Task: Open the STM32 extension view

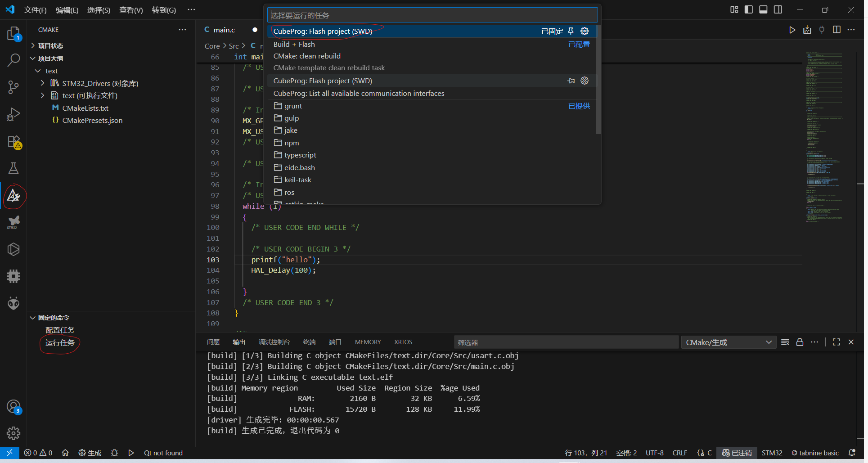Action: point(13,222)
